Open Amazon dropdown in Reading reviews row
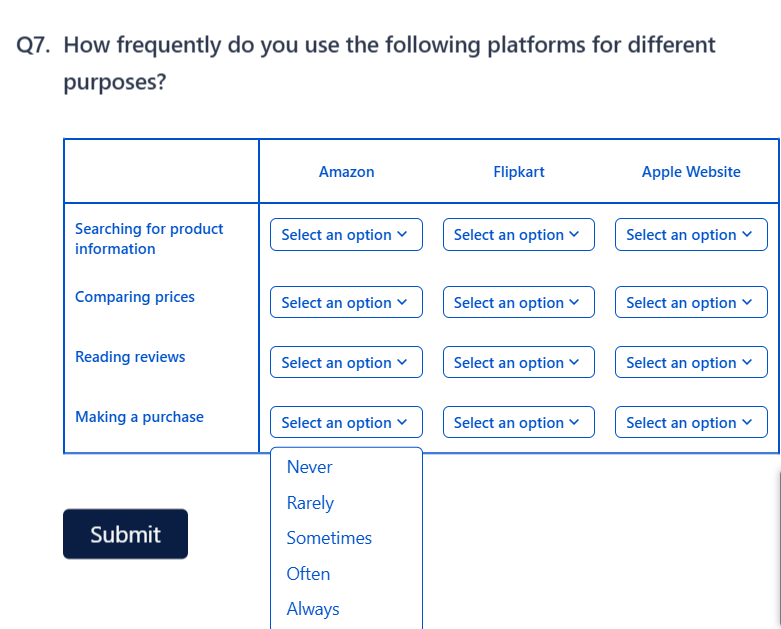The height and width of the screenshot is (629, 781). [x=346, y=363]
